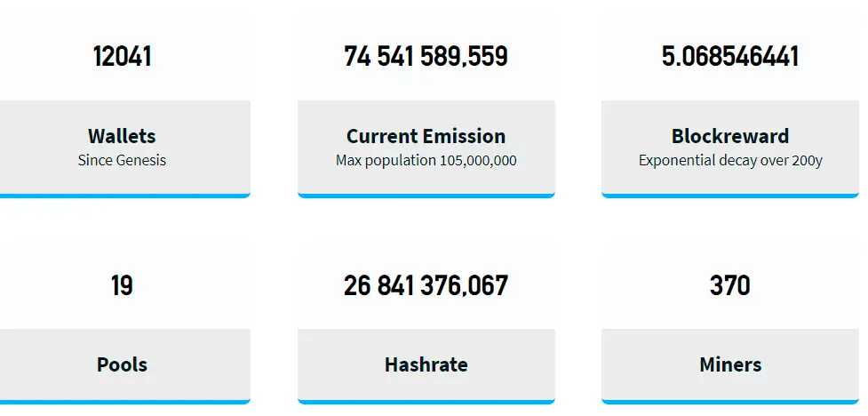This screenshot has width=868, height=416.
Task: Click the miners count of 370
Action: [x=729, y=286]
